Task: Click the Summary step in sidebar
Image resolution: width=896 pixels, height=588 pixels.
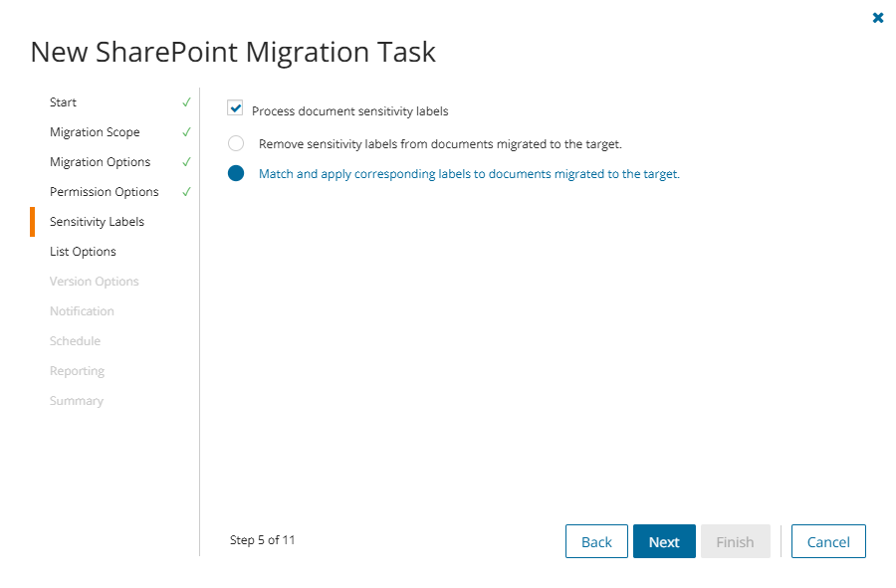Action: 77,401
